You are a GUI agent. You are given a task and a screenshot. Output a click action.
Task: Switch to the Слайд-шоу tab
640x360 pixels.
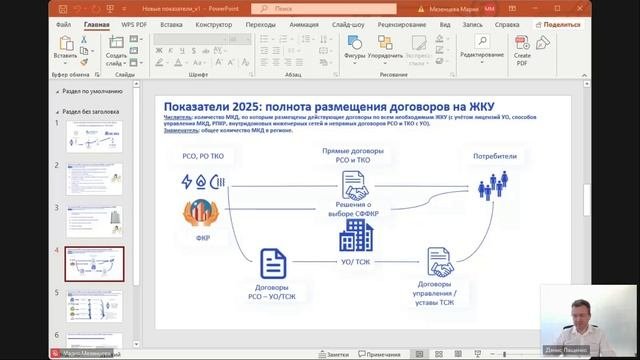[348, 24]
